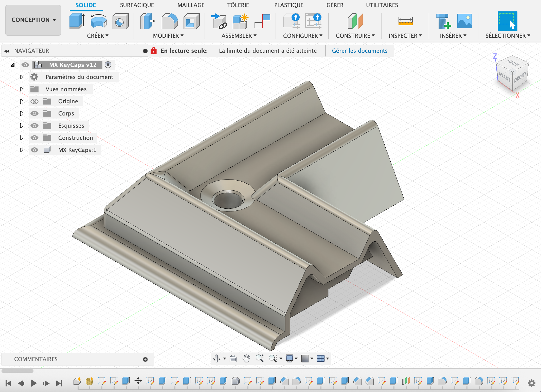Screen dimensions: 541x392
Task: Switch to the TÔLERIE tab
Action: pyautogui.click(x=238, y=5)
